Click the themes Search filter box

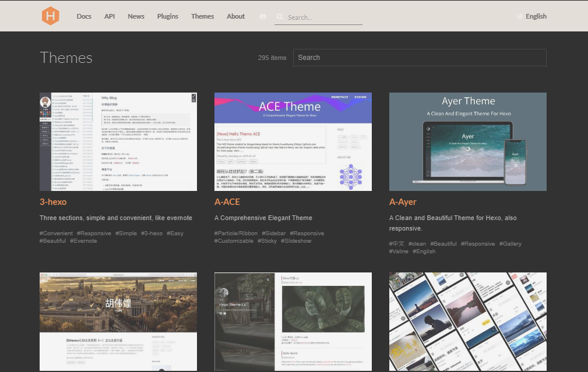click(x=420, y=57)
